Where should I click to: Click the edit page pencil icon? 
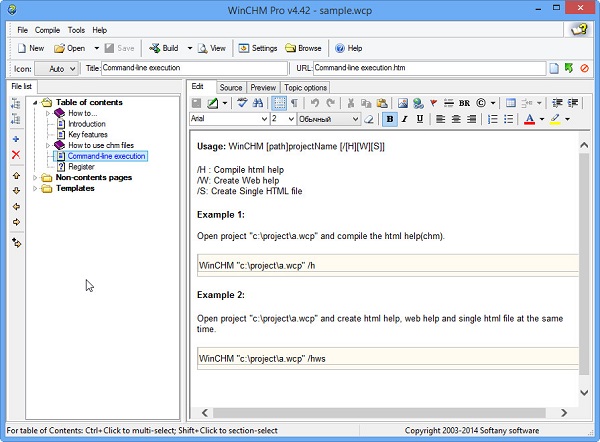(x=212, y=103)
